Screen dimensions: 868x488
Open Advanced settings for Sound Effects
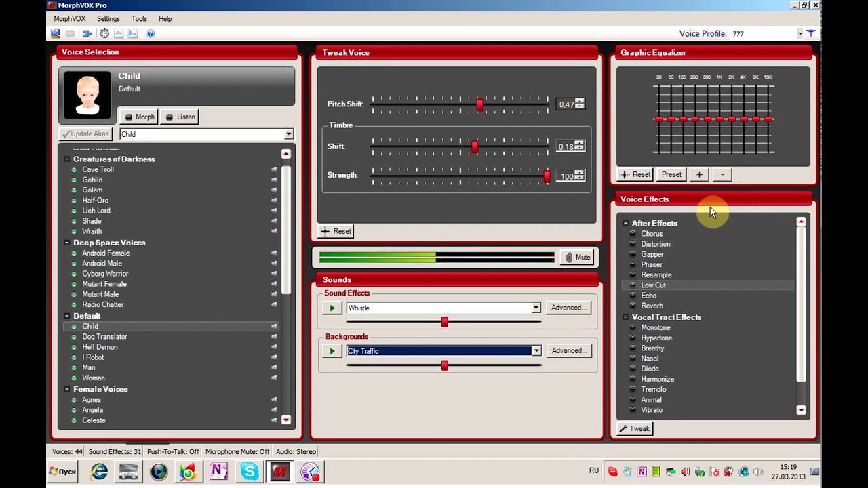[568, 308]
